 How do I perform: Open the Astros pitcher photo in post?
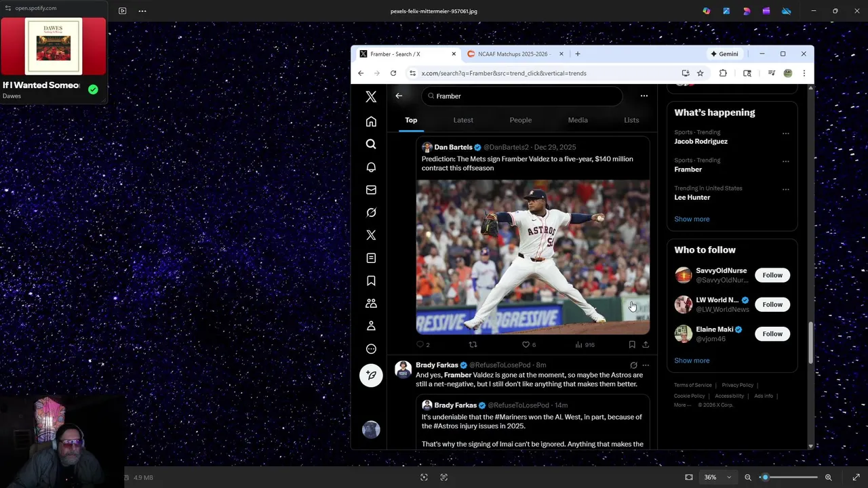point(532,257)
